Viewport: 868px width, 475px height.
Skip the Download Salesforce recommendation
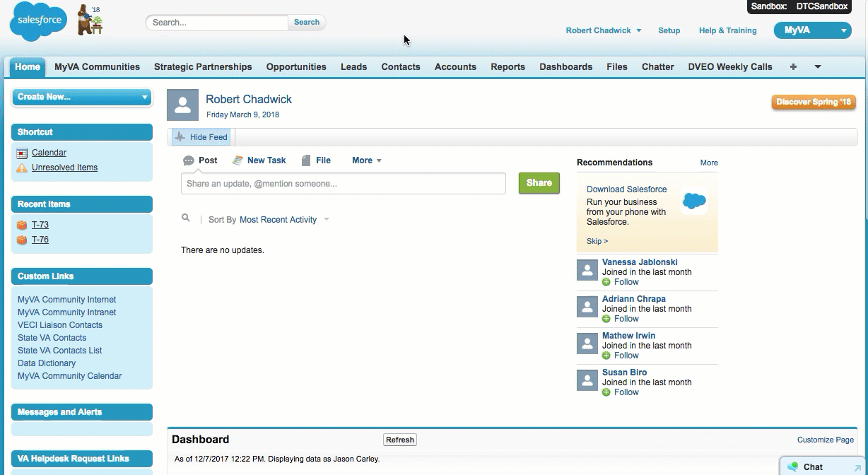(x=597, y=241)
